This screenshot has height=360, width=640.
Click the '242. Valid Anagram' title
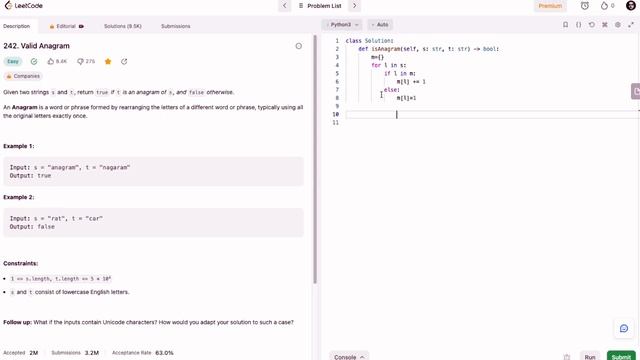(x=36, y=46)
